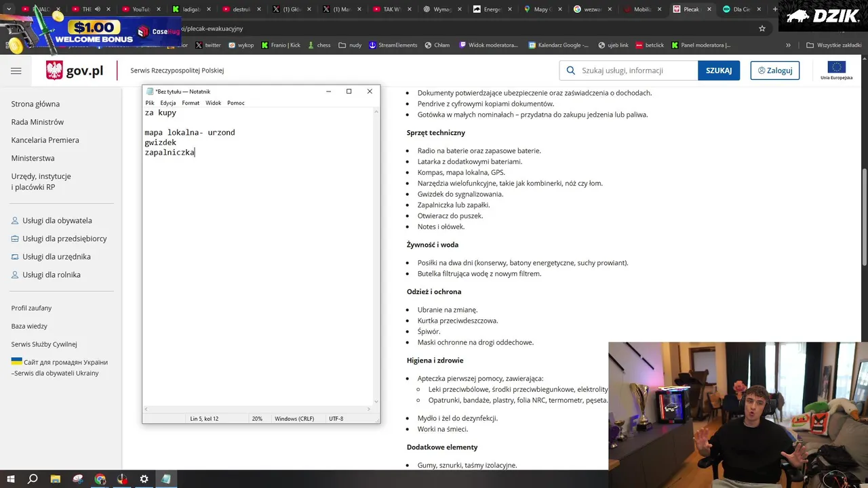Viewport: 868px width, 488px height.
Task: Open the Kalendarz Google bookmark
Action: (559, 45)
